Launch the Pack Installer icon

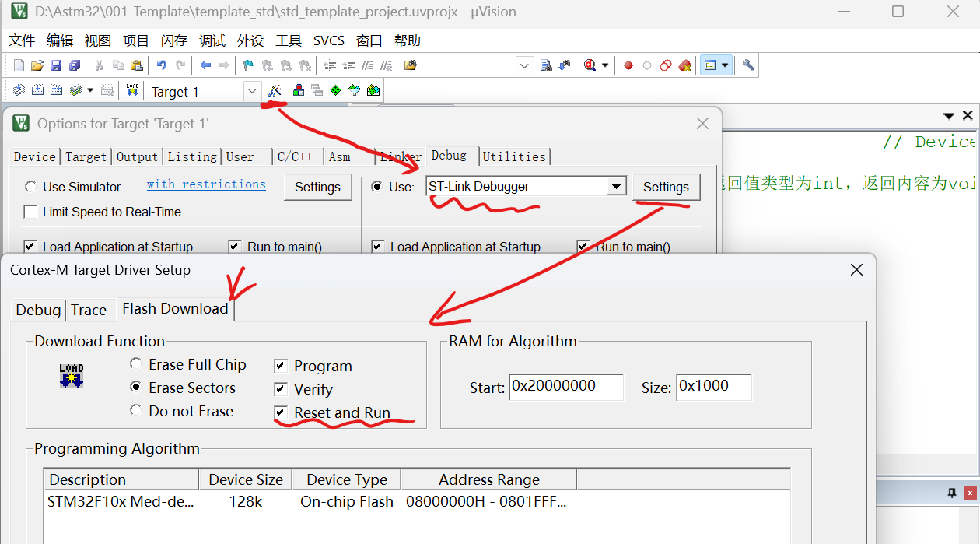(x=373, y=90)
